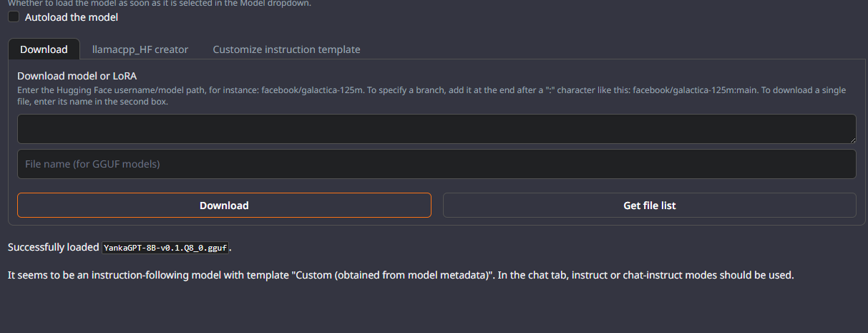Select the Customize instruction template tab
This screenshot has width=868, height=333.
tap(286, 49)
